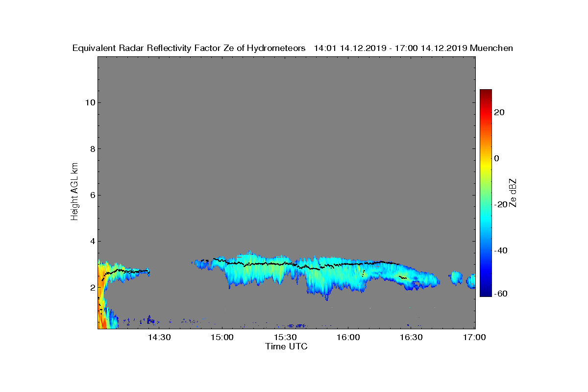Click the 'Time UTC' axis label
The width and height of the screenshot is (588, 392).
(x=287, y=346)
